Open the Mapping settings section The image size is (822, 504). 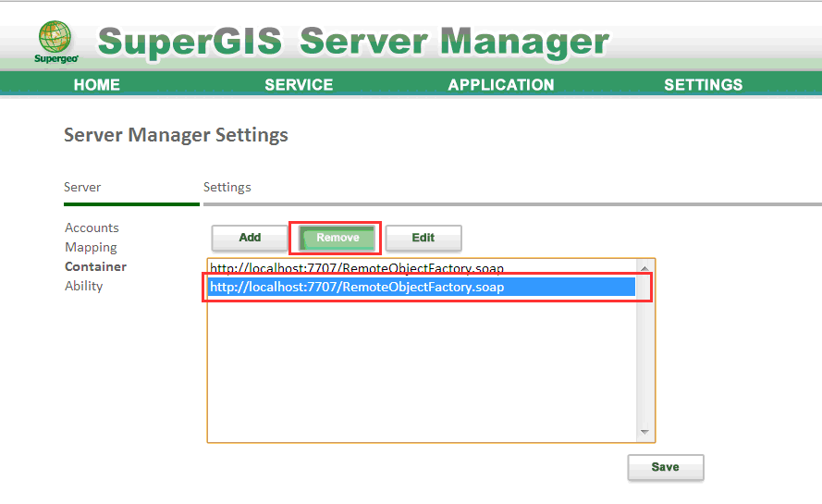(x=91, y=247)
